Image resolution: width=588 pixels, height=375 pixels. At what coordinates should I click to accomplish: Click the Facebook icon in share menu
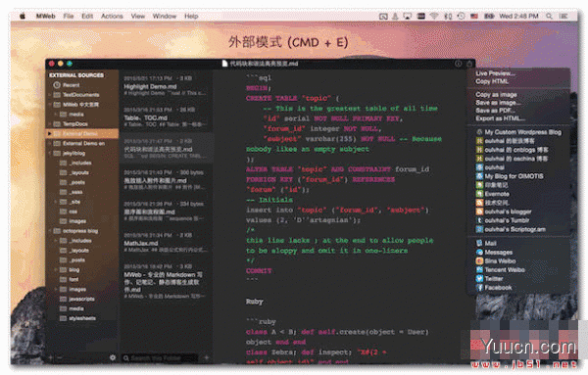click(x=479, y=288)
